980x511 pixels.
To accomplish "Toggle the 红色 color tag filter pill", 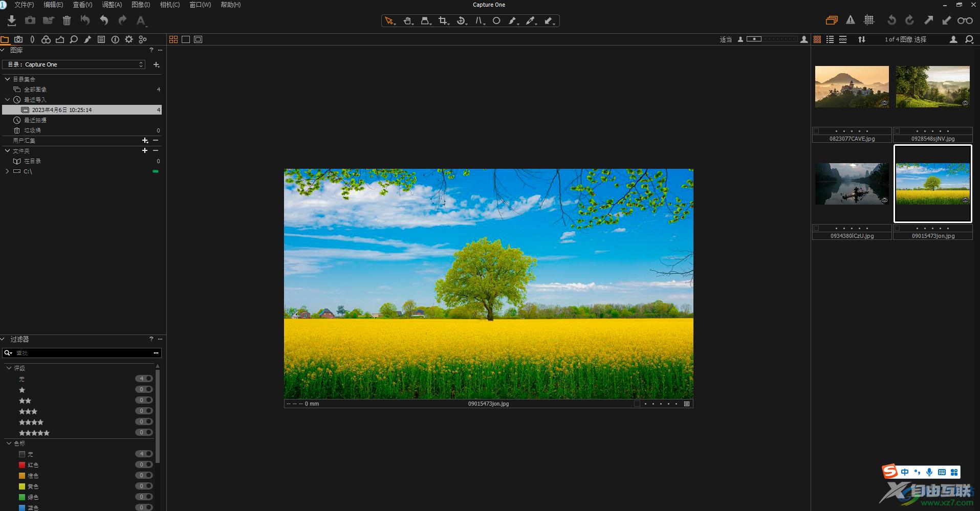I will (x=144, y=464).
